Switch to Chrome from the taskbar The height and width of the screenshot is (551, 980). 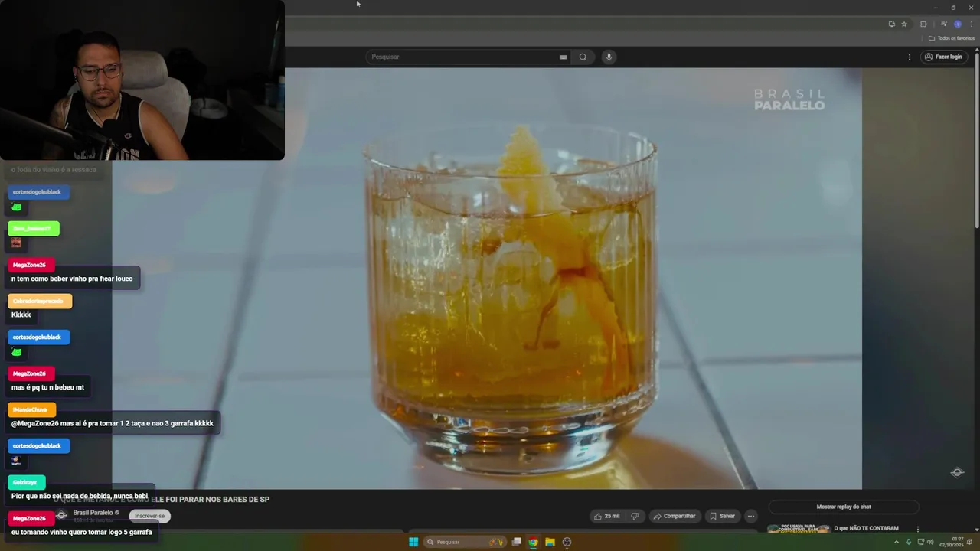[533, 542]
